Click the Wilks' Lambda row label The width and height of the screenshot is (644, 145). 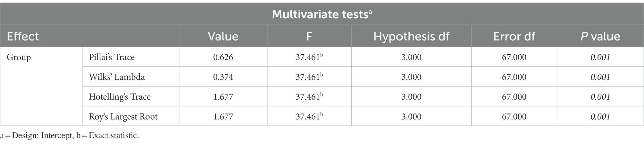pyautogui.click(x=117, y=77)
